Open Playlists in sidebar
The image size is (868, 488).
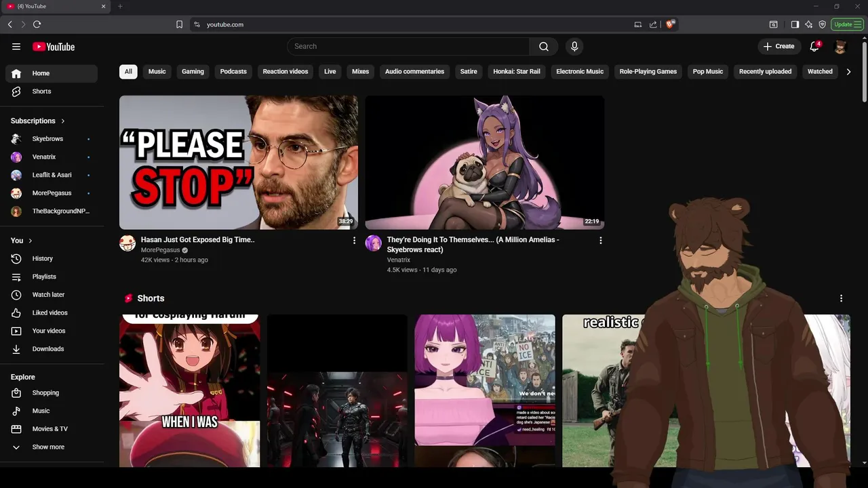pyautogui.click(x=52, y=277)
